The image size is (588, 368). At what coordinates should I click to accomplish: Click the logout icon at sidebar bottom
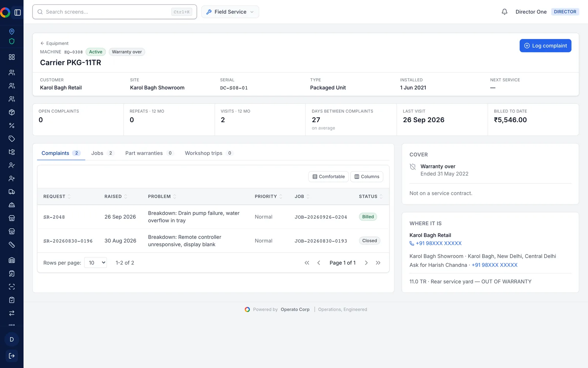tap(12, 356)
